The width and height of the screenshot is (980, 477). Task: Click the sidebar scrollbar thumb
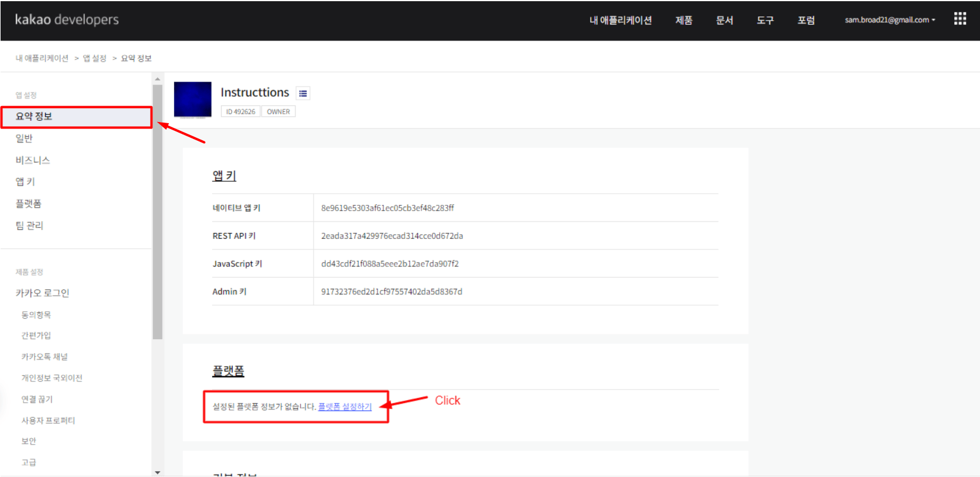(157, 212)
